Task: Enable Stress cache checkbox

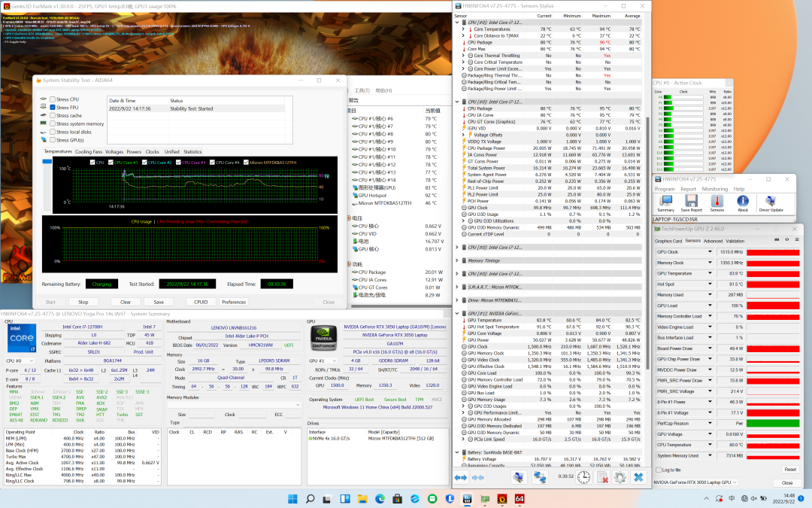Action: tap(53, 116)
